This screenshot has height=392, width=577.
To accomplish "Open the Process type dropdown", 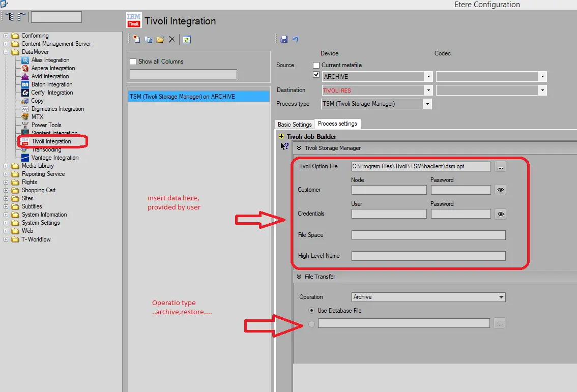I will pos(428,104).
